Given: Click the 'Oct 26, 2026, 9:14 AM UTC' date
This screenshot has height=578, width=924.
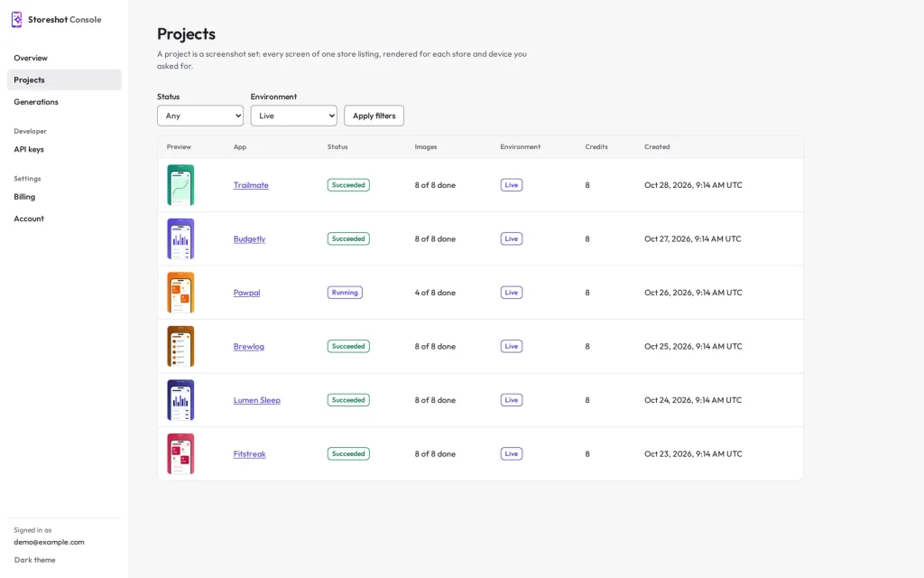Looking at the screenshot, I should coord(693,293).
